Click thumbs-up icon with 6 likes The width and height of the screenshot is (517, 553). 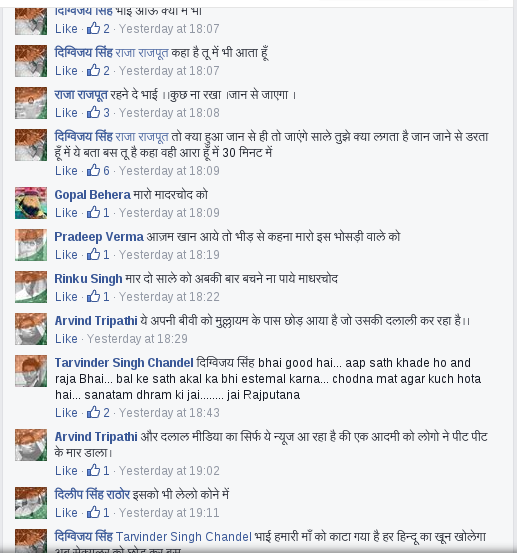[x=93, y=170]
